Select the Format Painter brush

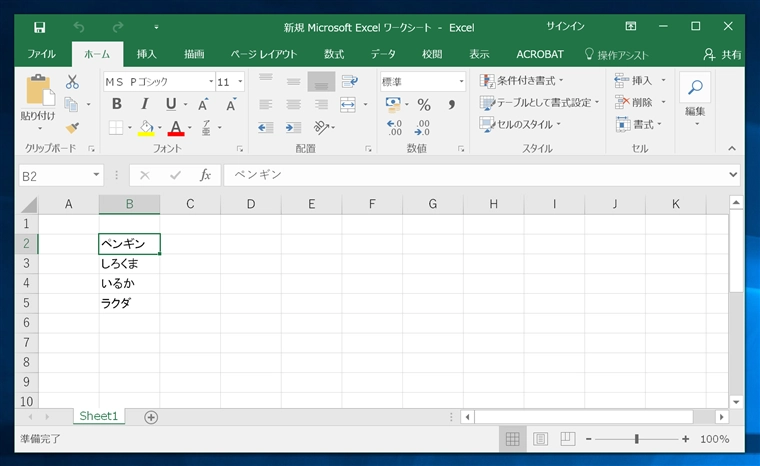pos(72,128)
